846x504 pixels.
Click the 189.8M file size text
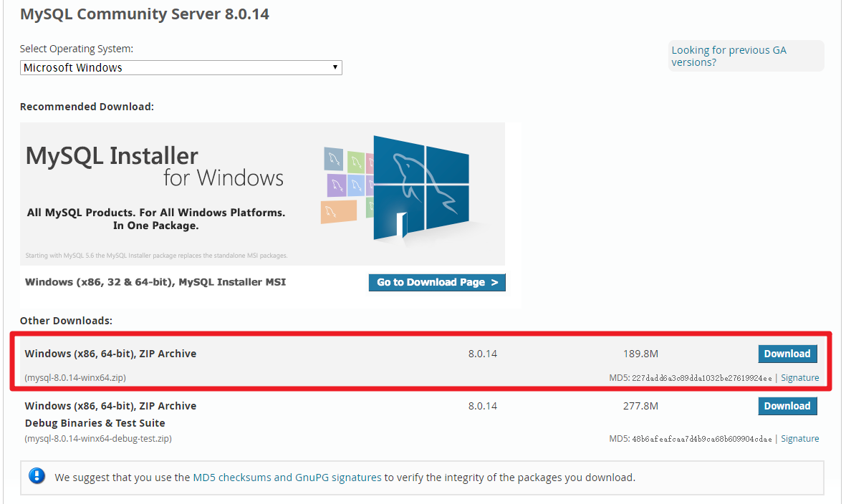tap(640, 354)
